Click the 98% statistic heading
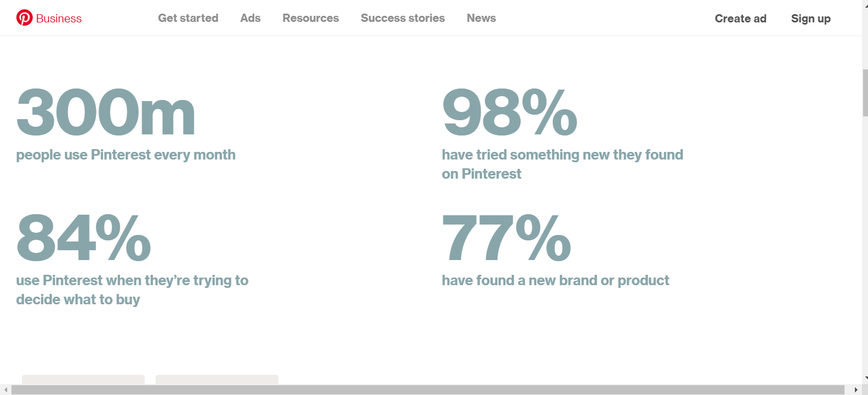 (x=509, y=112)
